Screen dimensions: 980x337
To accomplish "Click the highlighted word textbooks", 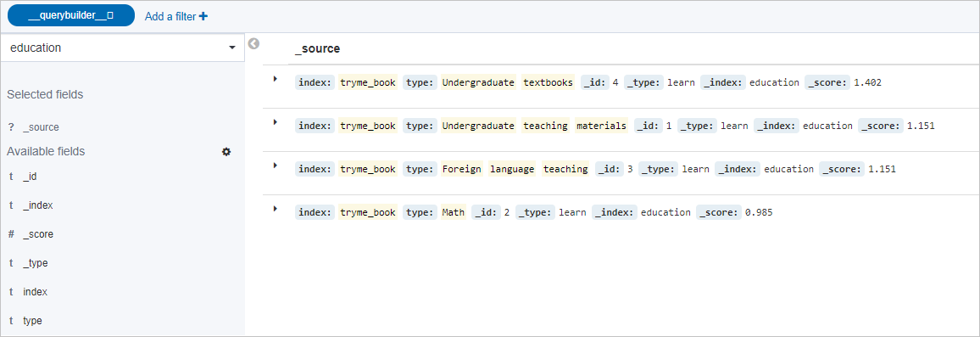I will (548, 82).
